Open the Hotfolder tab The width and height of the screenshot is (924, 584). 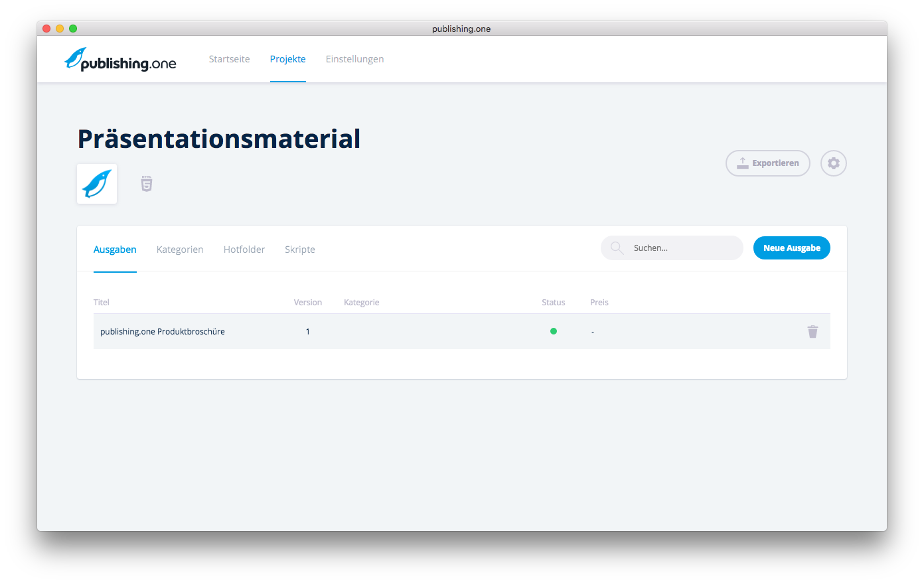[x=244, y=250]
